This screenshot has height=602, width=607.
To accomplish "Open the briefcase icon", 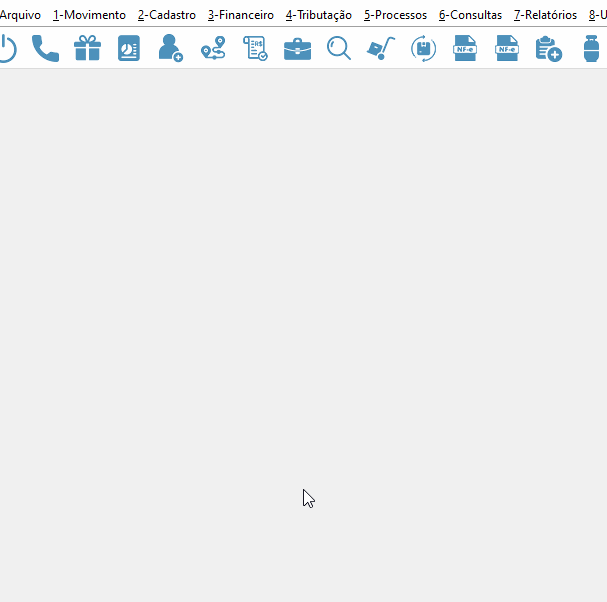I will tap(297, 49).
